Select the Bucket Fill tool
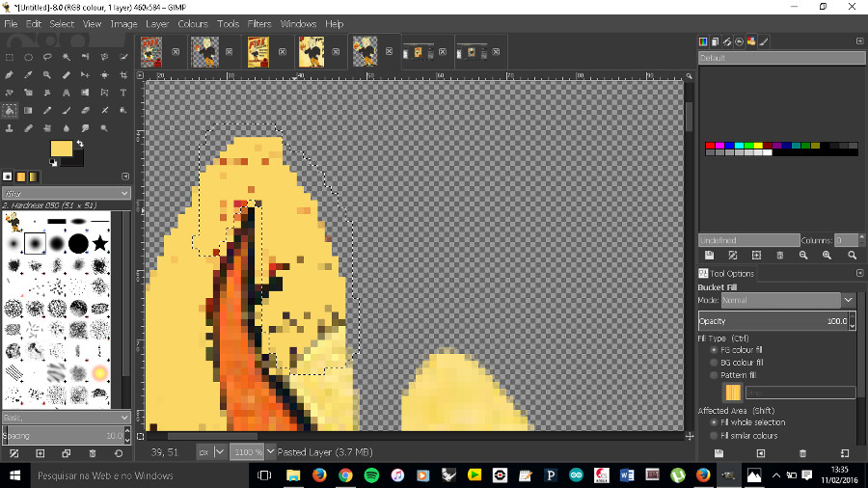Image resolution: width=868 pixels, height=488 pixels. click(10, 110)
